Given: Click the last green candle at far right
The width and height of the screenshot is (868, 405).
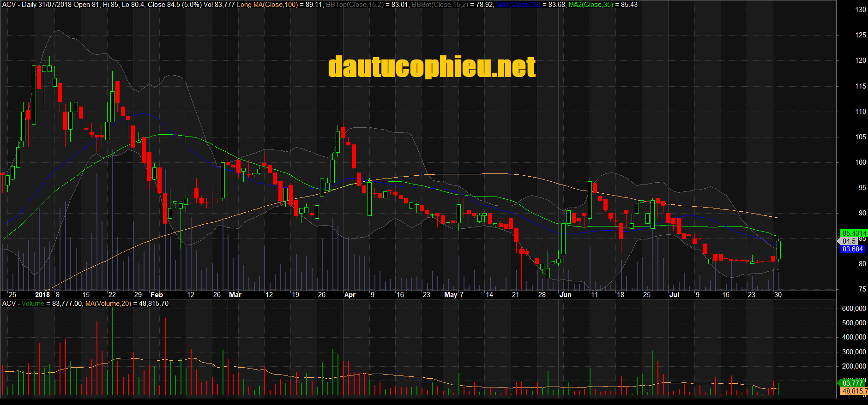Looking at the screenshot, I should click(779, 250).
